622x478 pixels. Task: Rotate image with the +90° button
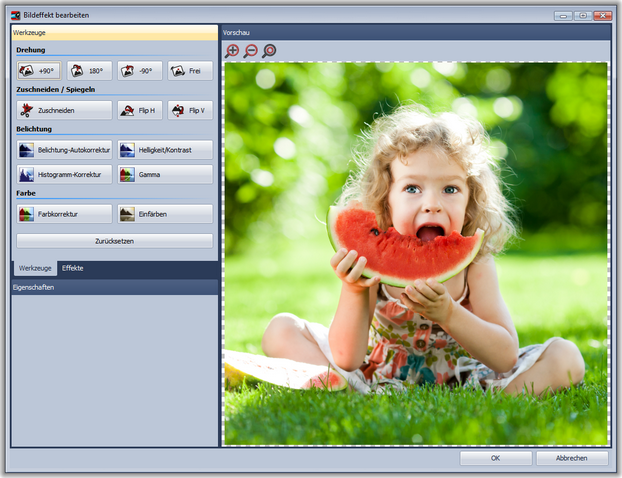point(39,71)
